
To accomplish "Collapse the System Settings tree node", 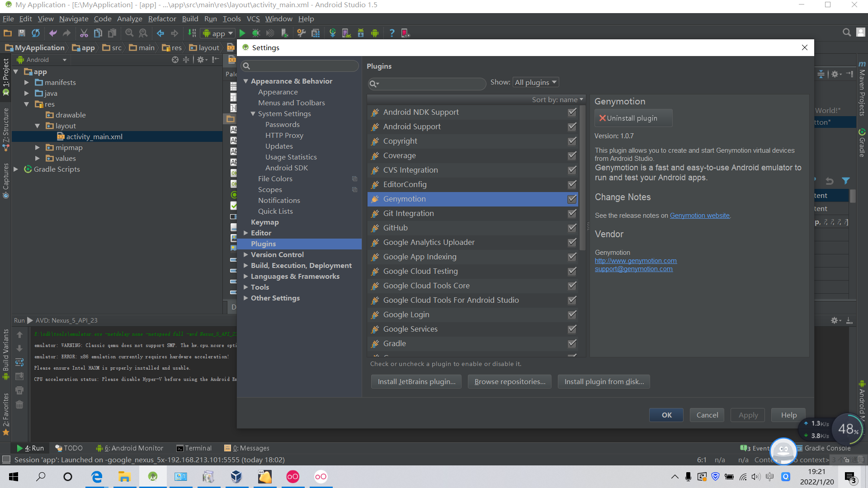I will (253, 114).
